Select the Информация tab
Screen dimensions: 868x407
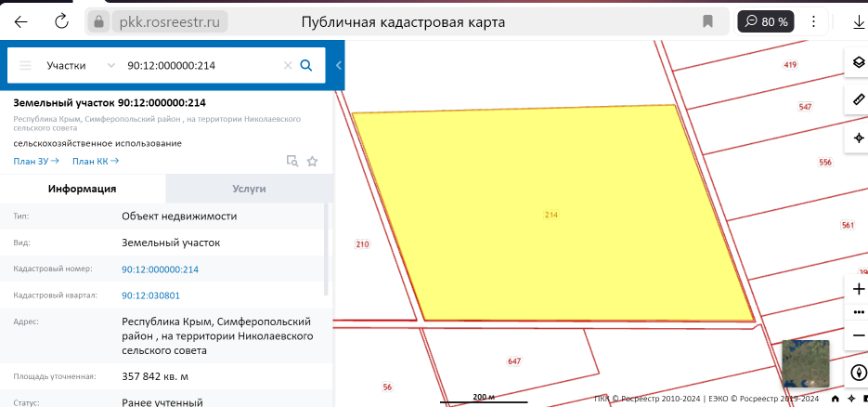pos(83,189)
